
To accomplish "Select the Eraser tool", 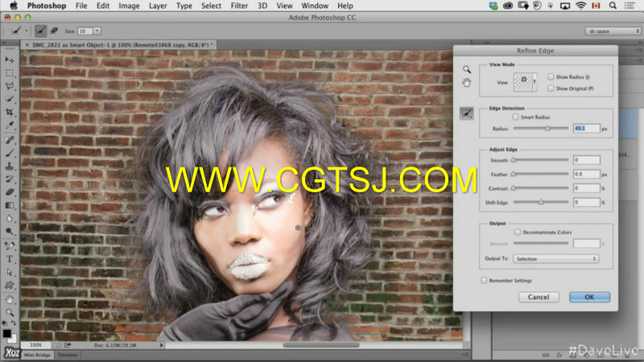I will coord(10,192).
